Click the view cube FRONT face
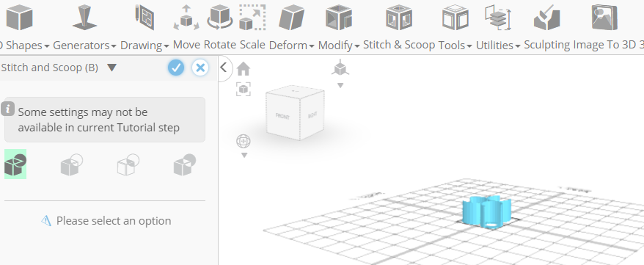This screenshot has height=265, width=644. (282, 116)
